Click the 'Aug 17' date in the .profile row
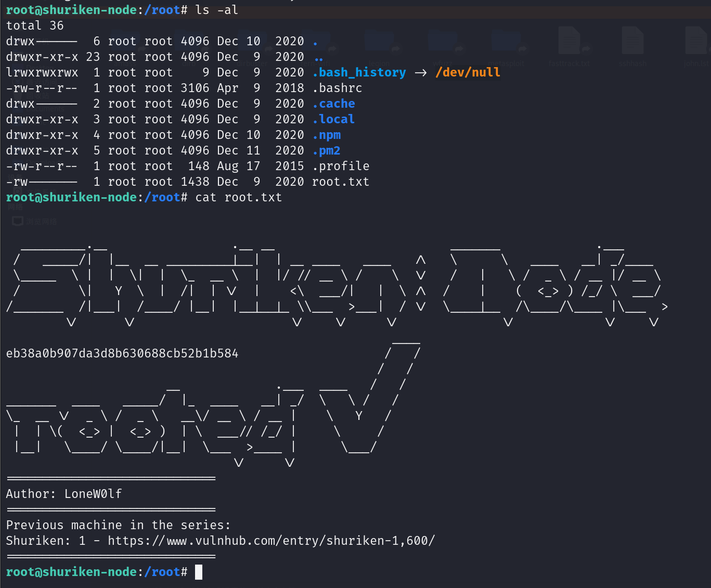The width and height of the screenshot is (711, 588). [239, 166]
